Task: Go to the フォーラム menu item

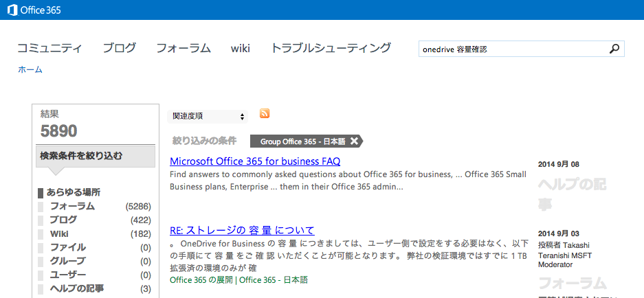Action: point(184,48)
